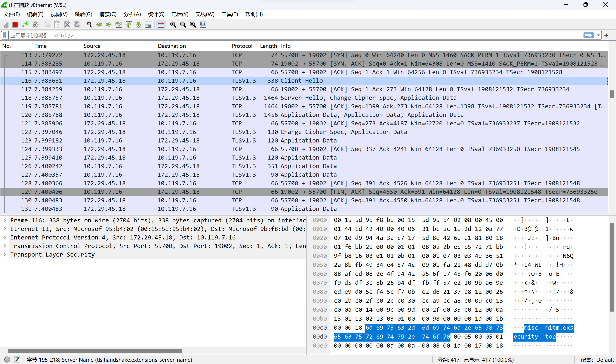The height and width of the screenshot is (364, 616).
Task: Open the 跳转(G) menu
Action: (83, 14)
